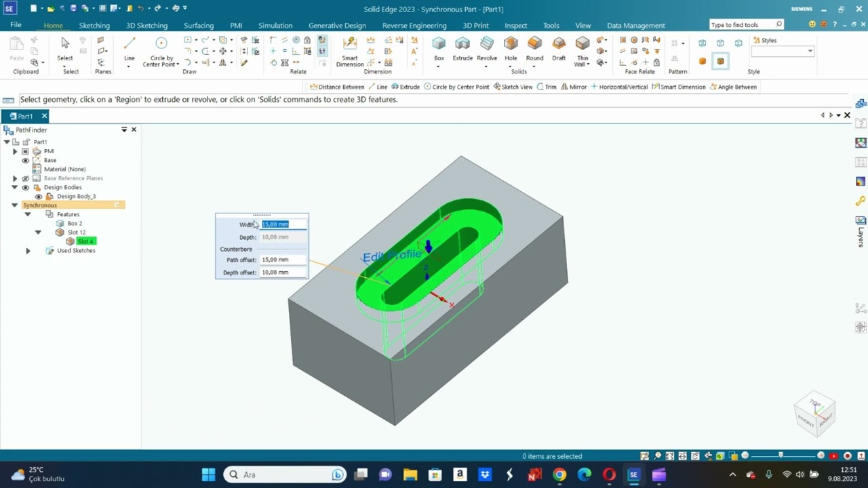Toggle the PMI checkbox
Screen dimensions: 868x488
click(x=26, y=151)
